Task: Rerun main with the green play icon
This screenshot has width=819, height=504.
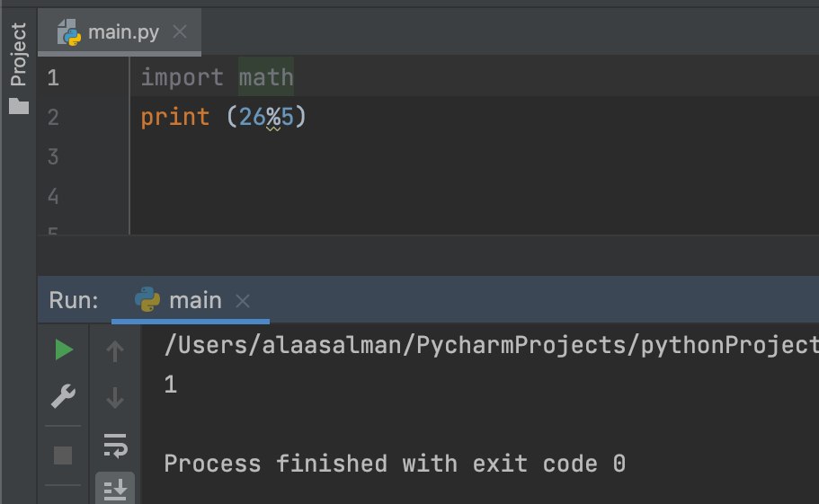Action: point(64,349)
